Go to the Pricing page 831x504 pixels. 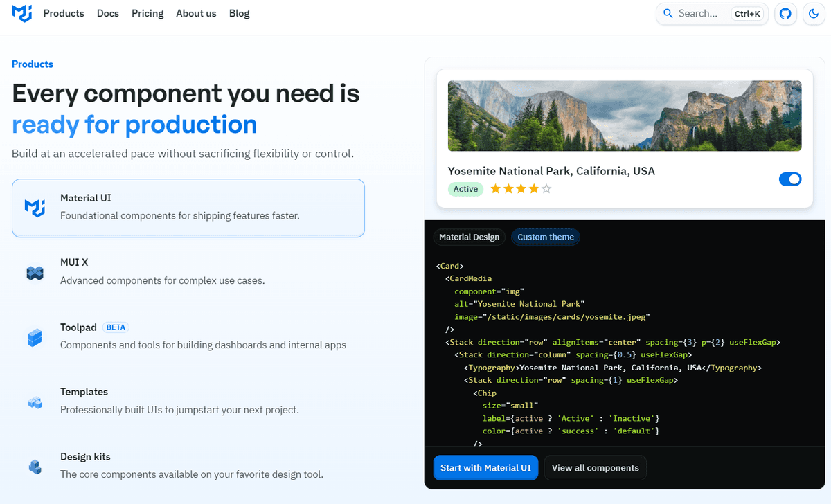148,13
